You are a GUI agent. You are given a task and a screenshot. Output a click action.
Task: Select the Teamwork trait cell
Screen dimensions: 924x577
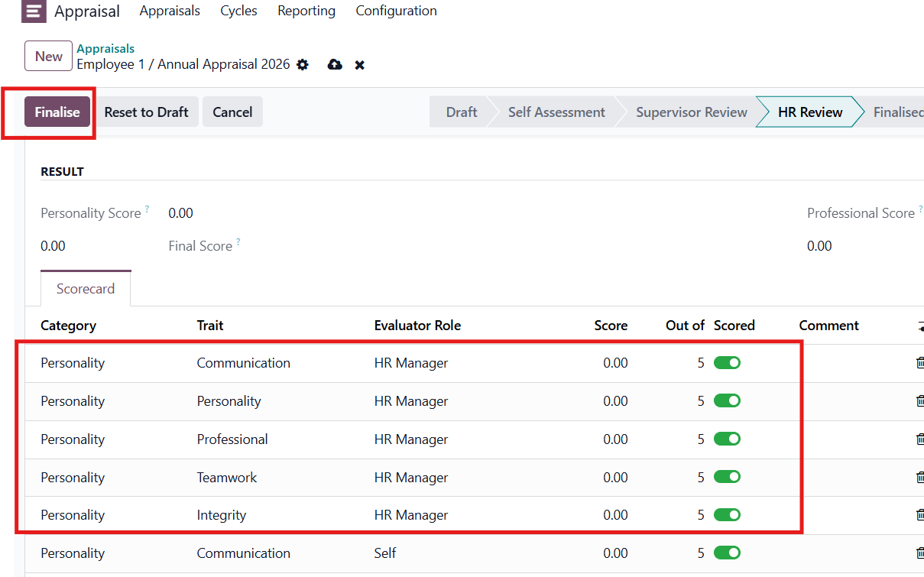(227, 478)
